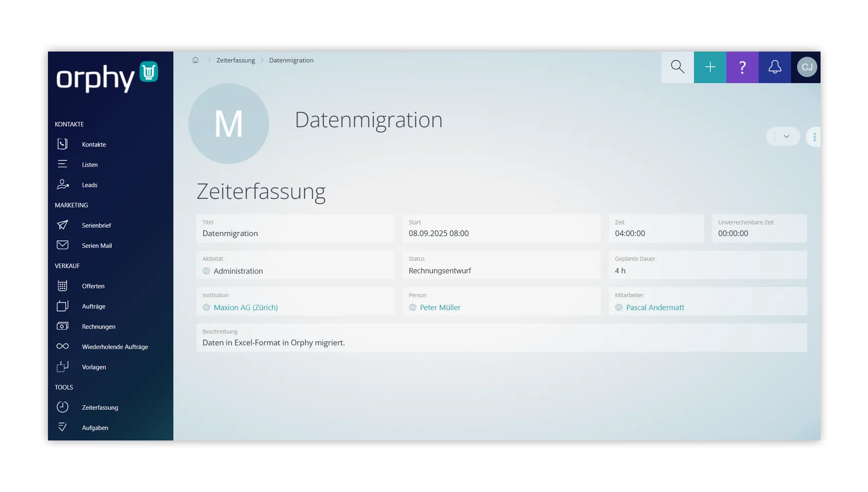
Task: Open Vorlagen in the sidebar
Action: pos(94,367)
